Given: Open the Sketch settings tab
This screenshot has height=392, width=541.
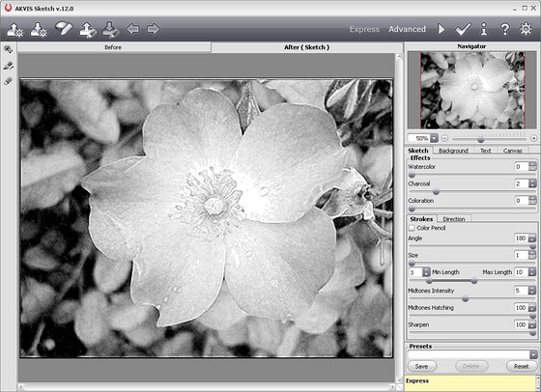Looking at the screenshot, I should tap(417, 151).
